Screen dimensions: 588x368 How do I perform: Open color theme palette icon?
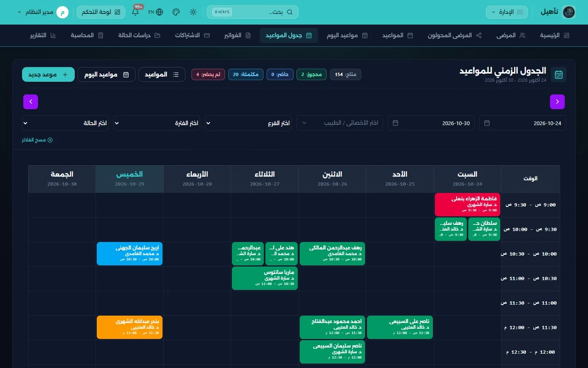pos(176,12)
